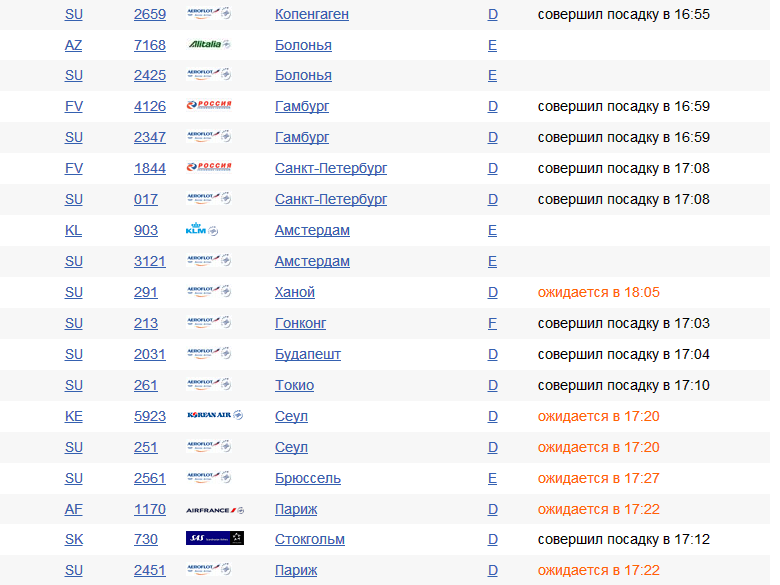Open flight number 7168 link
The image size is (780, 585).
(150, 45)
